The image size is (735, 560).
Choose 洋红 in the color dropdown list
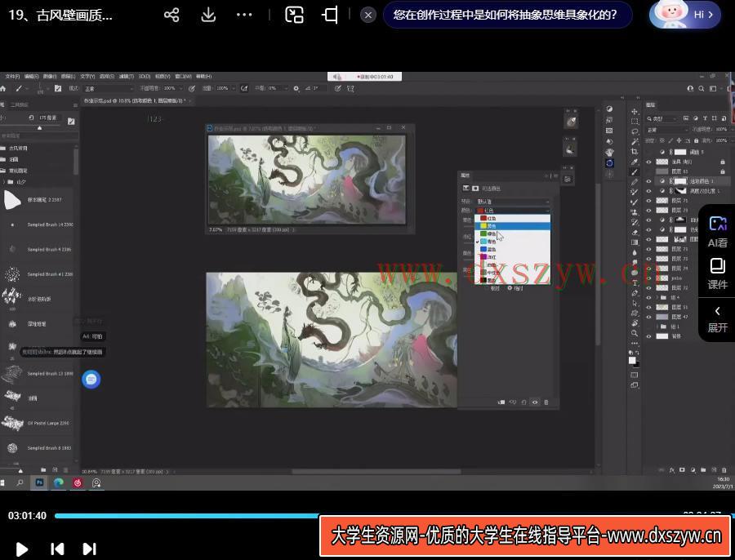(512, 257)
